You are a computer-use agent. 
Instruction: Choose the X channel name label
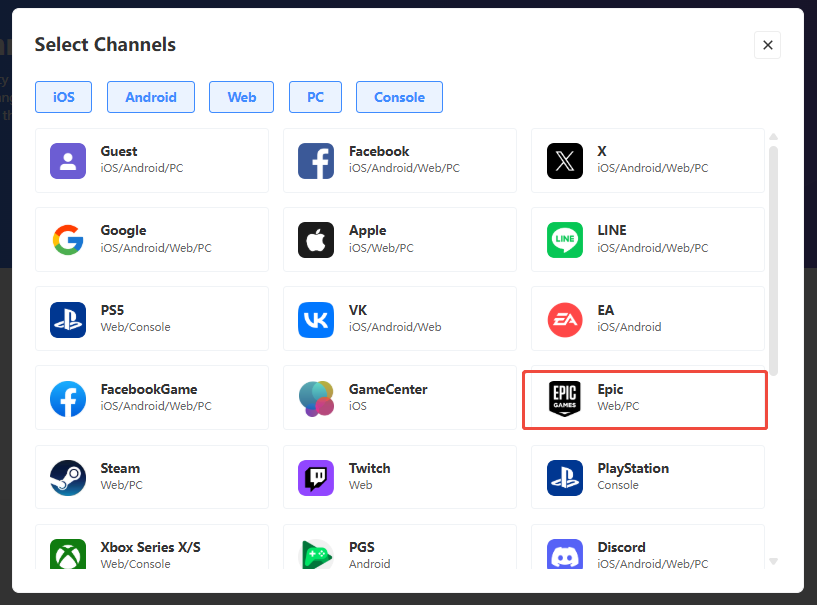(x=602, y=151)
